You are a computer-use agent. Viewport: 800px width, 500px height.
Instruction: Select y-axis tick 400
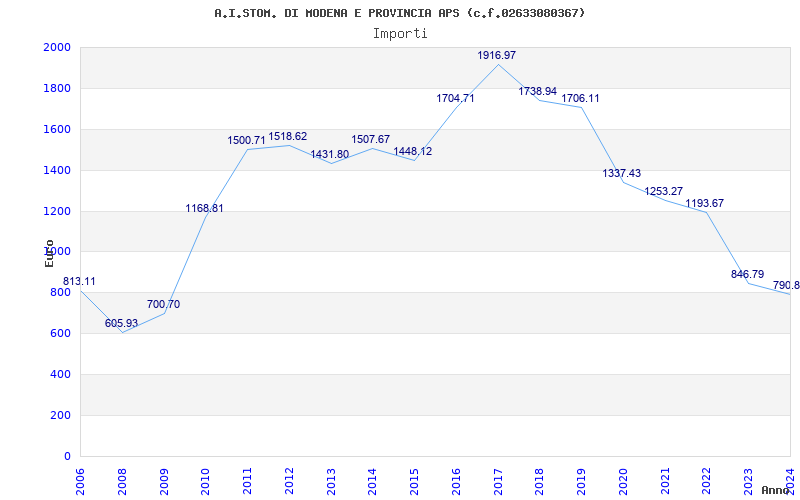(60, 374)
